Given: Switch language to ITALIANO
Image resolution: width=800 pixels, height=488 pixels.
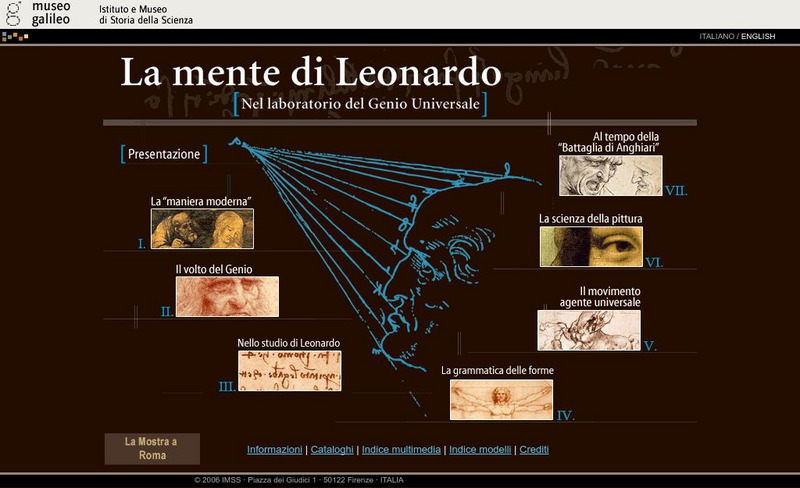Looking at the screenshot, I should click(716, 36).
